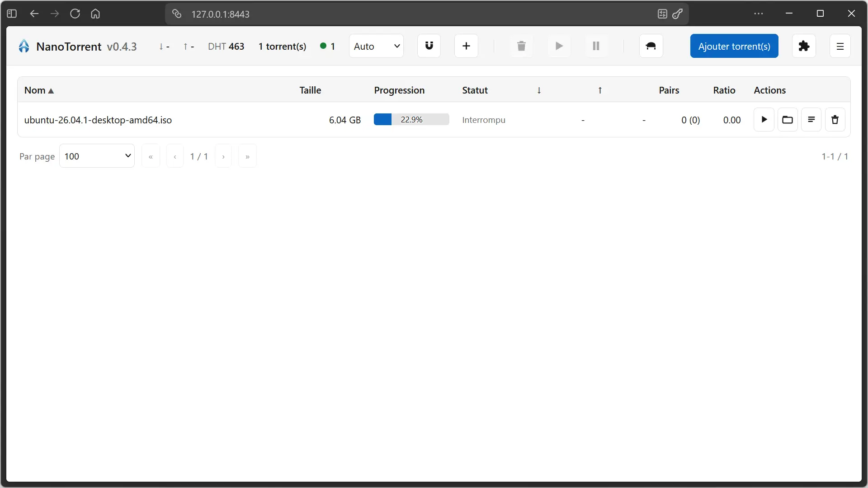
Task: Show details for the ubuntu torrent row
Action: [x=811, y=120]
